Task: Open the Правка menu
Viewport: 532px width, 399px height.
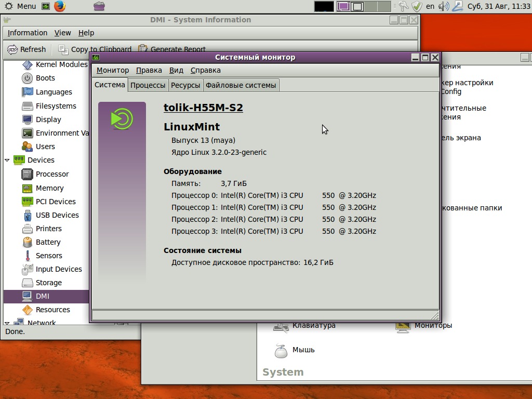Action: click(149, 70)
